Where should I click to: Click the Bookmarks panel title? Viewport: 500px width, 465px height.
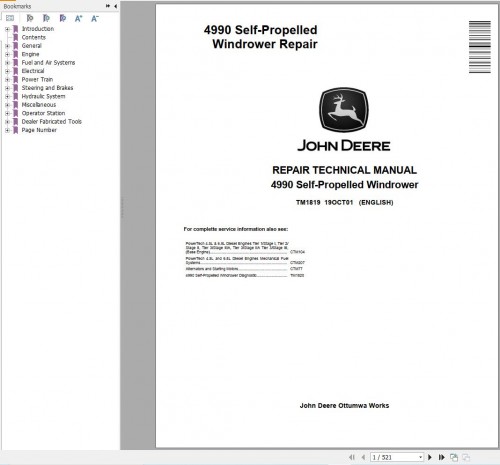(17, 6)
